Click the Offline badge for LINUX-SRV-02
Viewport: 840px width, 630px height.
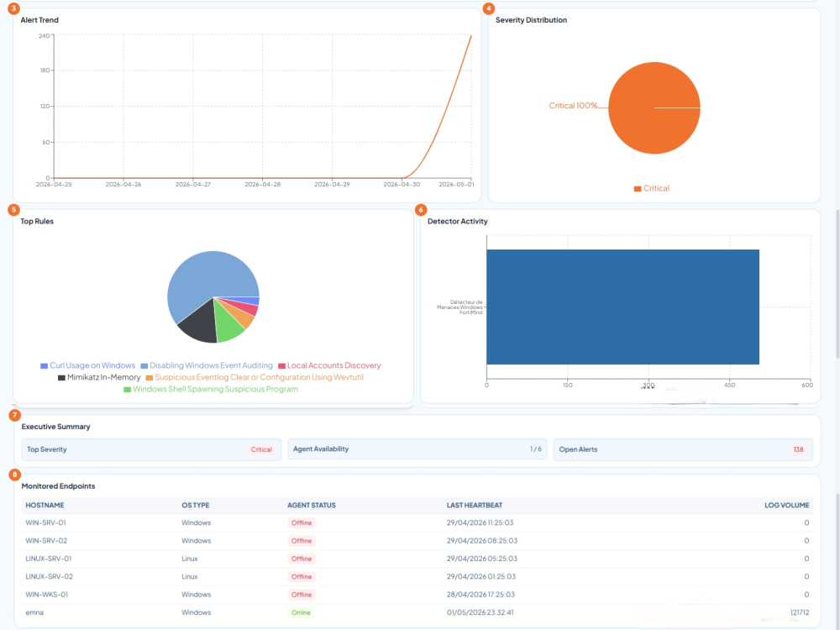(x=302, y=577)
